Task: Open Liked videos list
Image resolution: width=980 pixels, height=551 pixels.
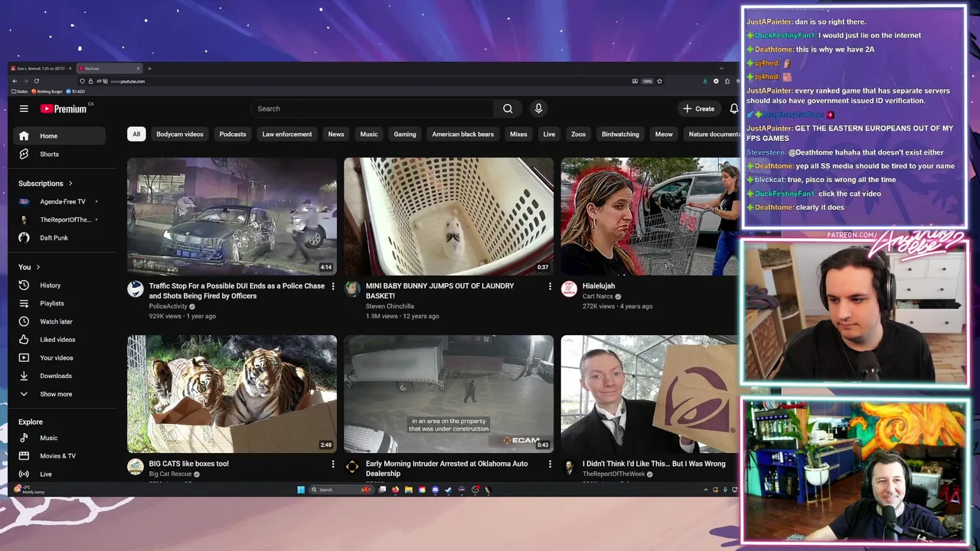Action: [59, 339]
